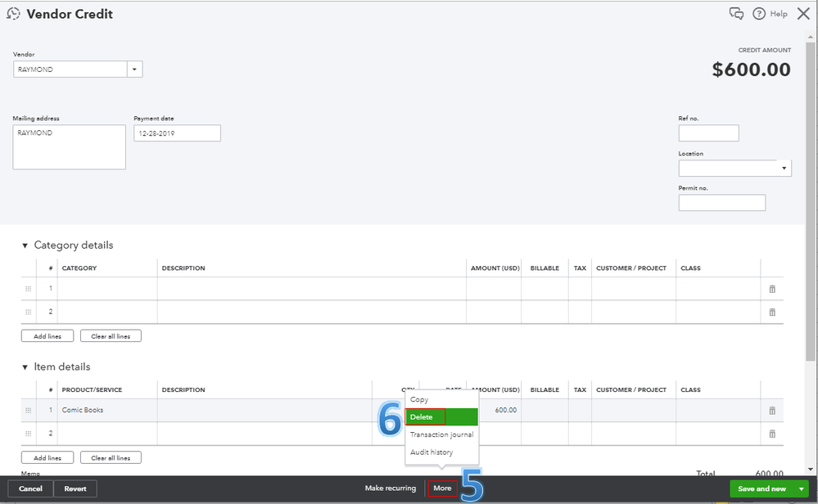Grab drag handle of item details line 2

click(x=28, y=434)
